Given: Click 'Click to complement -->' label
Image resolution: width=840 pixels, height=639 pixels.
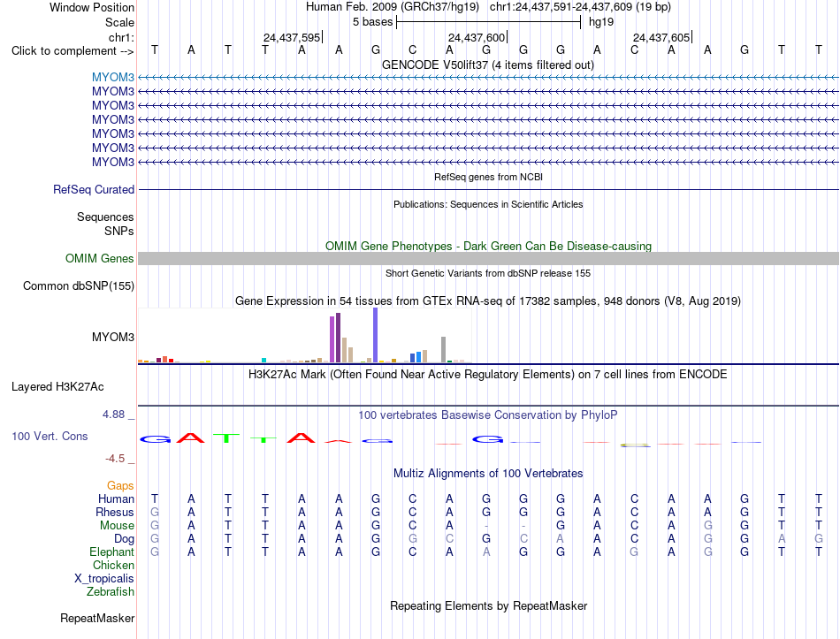Looking at the screenshot, I should click(73, 51).
